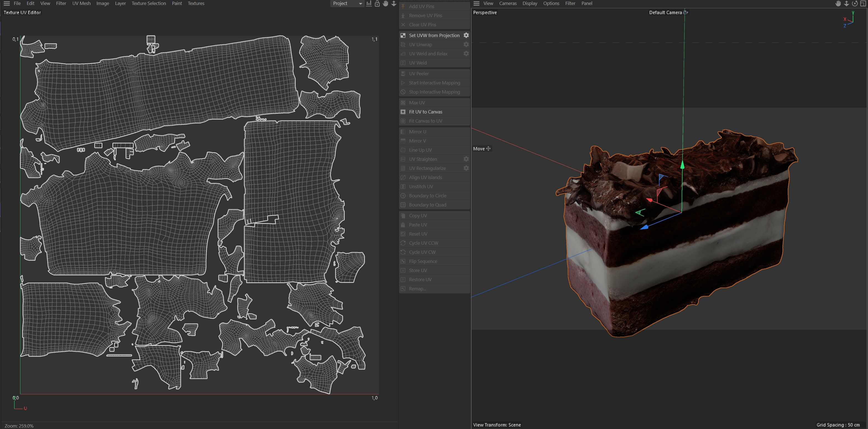This screenshot has height=429, width=868.
Task: Click the green Y-axis arrow of the move gizmo
Action: pyautogui.click(x=682, y=165)
